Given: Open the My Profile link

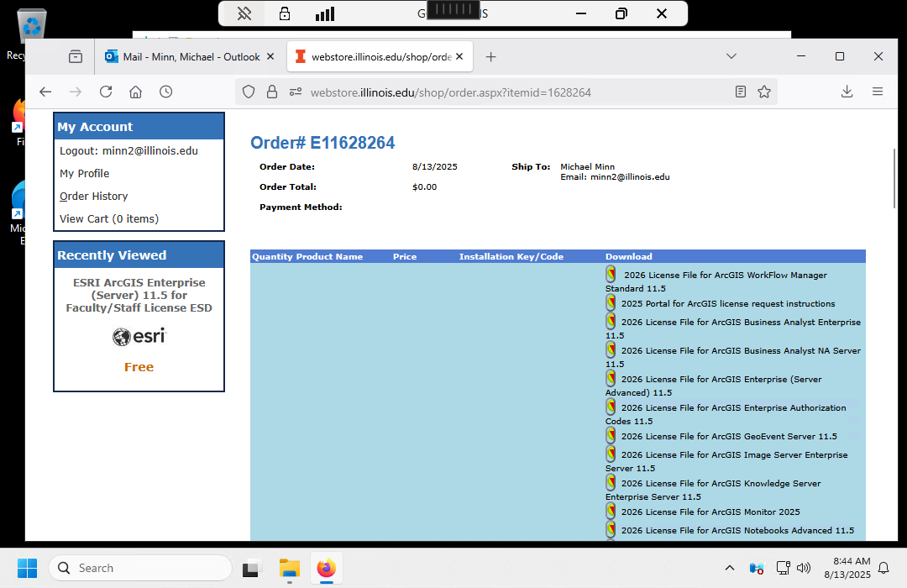Looking at the screenshot, I should 85,174.
